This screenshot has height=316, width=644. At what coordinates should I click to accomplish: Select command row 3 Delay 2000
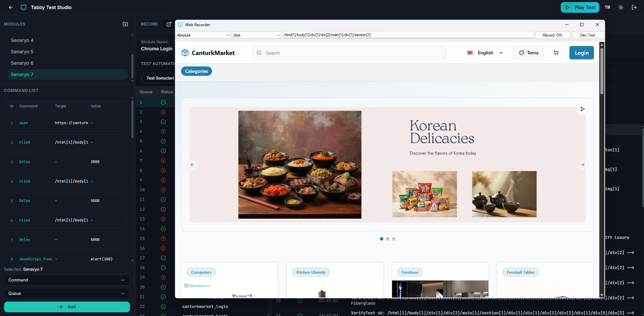coord(65,162)
